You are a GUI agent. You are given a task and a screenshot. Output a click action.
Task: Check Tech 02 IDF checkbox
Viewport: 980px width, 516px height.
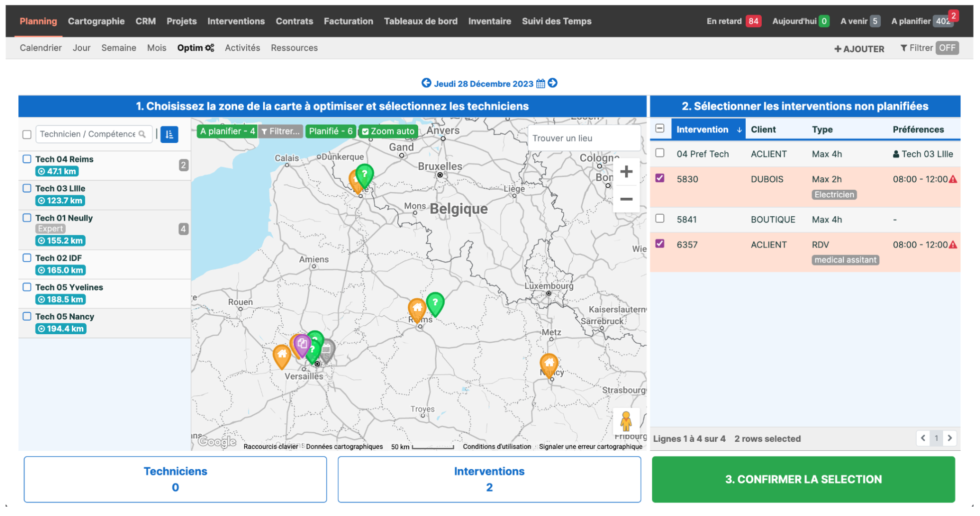click(x=27, y=258)
